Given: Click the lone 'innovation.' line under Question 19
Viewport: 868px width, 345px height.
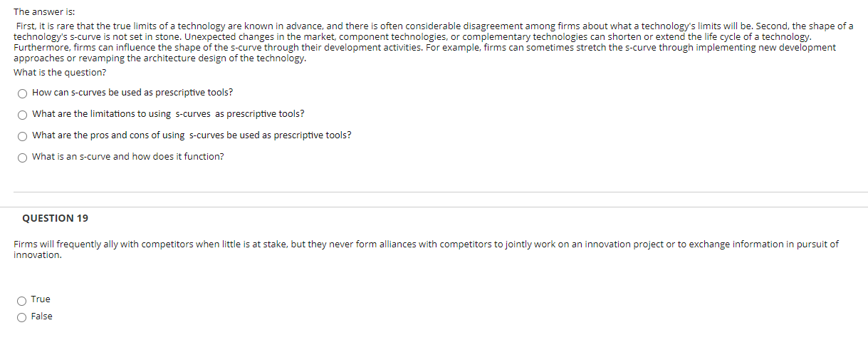Looking at the screenshot, I should pyautogui.click(x=38, y=255).
